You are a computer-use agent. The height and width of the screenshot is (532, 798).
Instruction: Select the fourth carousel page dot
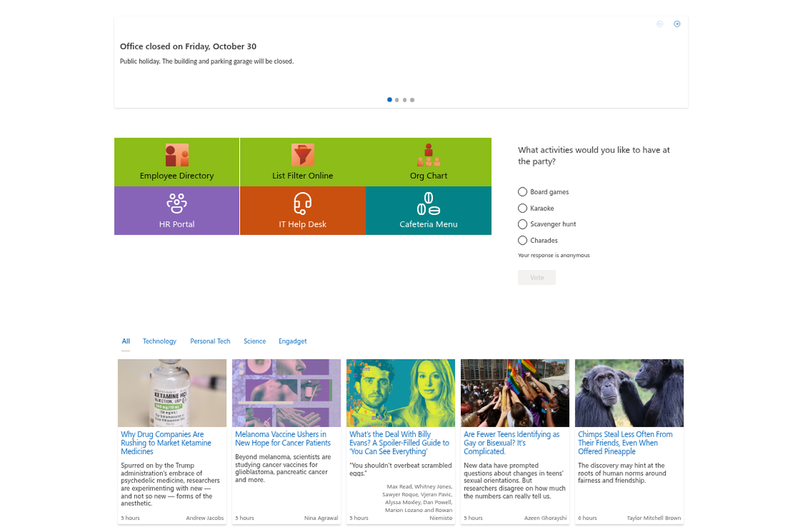coord(412,100)
